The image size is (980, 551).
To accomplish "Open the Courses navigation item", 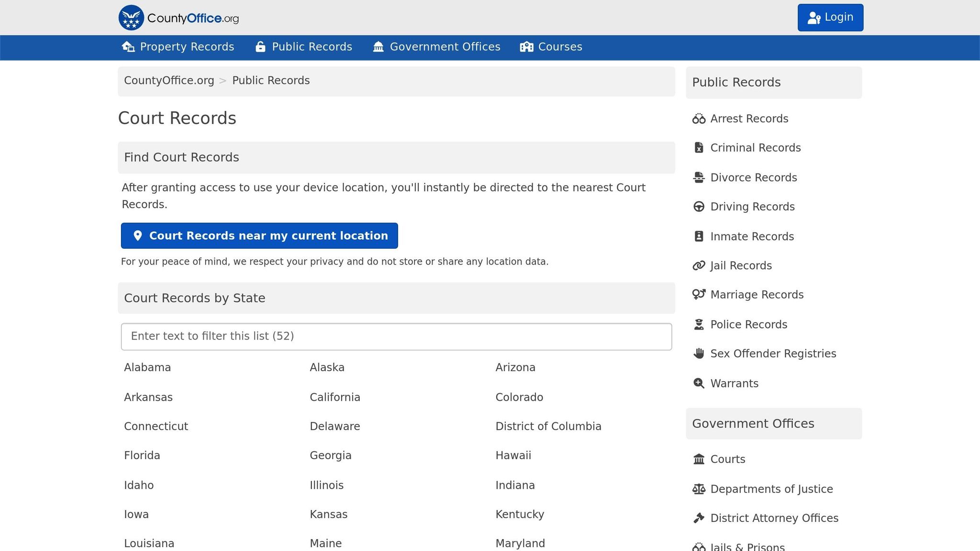I will click(x=551, y=47).
